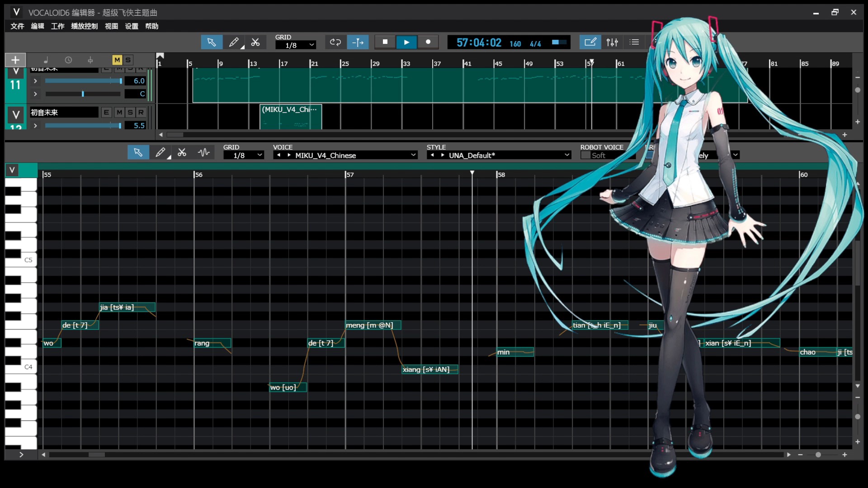Open the top GRID 1/8 dropdown
The image size is (868, 488).
pyautogui.click(x=296, y=45)
